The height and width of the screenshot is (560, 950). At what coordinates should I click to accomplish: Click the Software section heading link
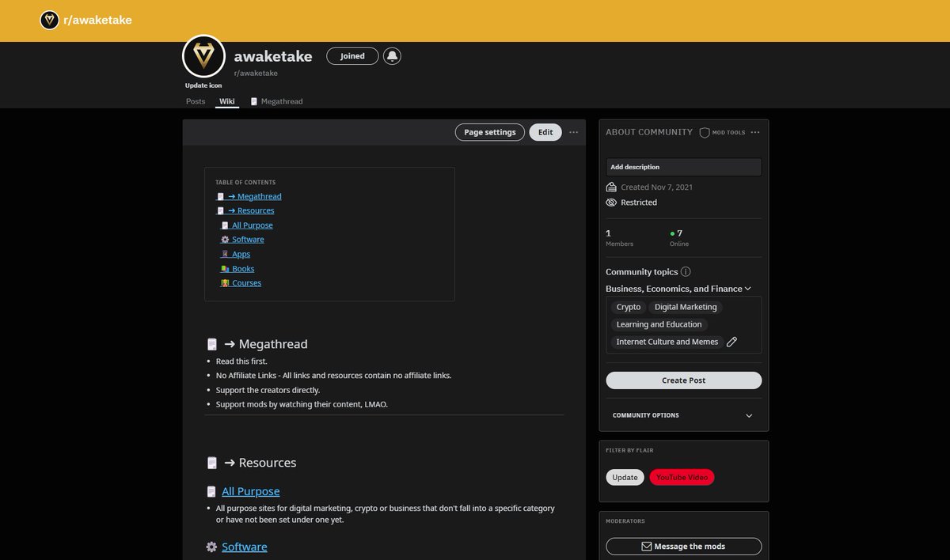pyautogui.click(x=244, y=547)
